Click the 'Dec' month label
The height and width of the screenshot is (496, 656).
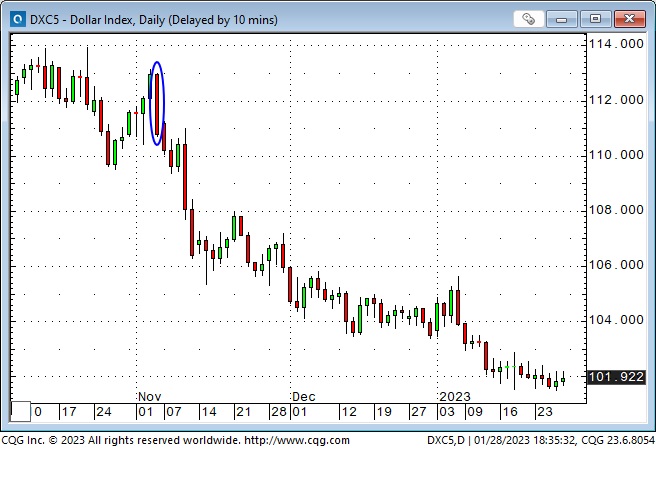(304, 396)
